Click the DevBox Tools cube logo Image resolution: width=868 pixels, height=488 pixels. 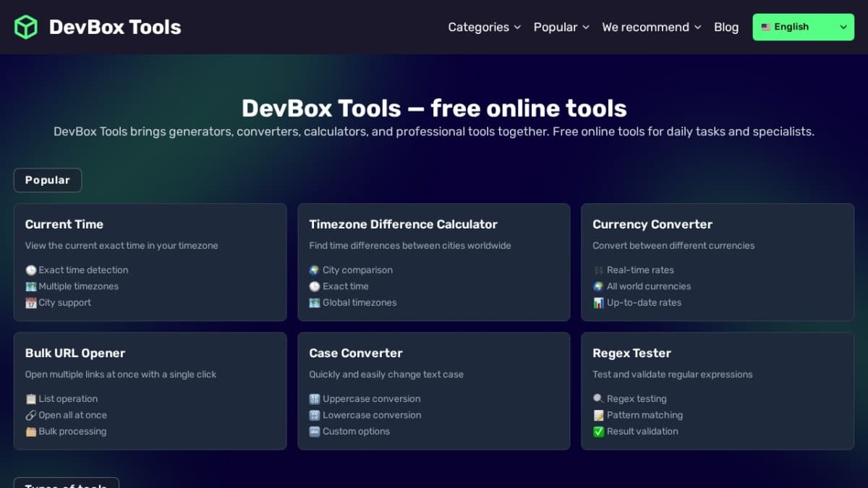25,27
